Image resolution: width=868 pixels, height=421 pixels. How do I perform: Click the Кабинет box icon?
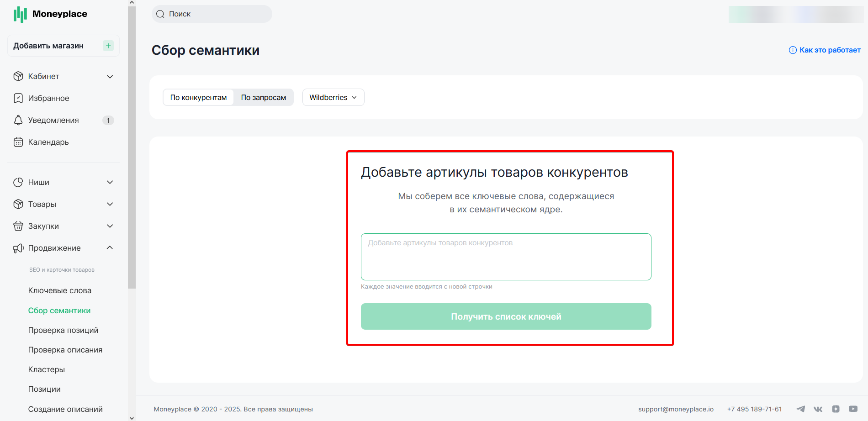18,76
